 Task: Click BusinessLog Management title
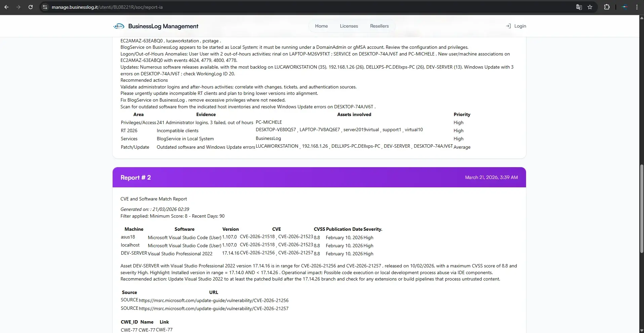(x=163, y=26)
